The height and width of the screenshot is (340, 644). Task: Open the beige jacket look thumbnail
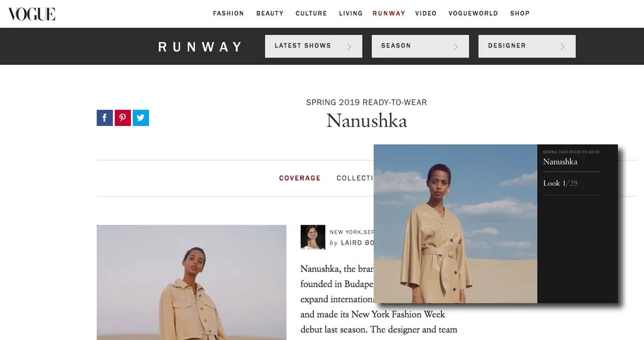point(192,282)
